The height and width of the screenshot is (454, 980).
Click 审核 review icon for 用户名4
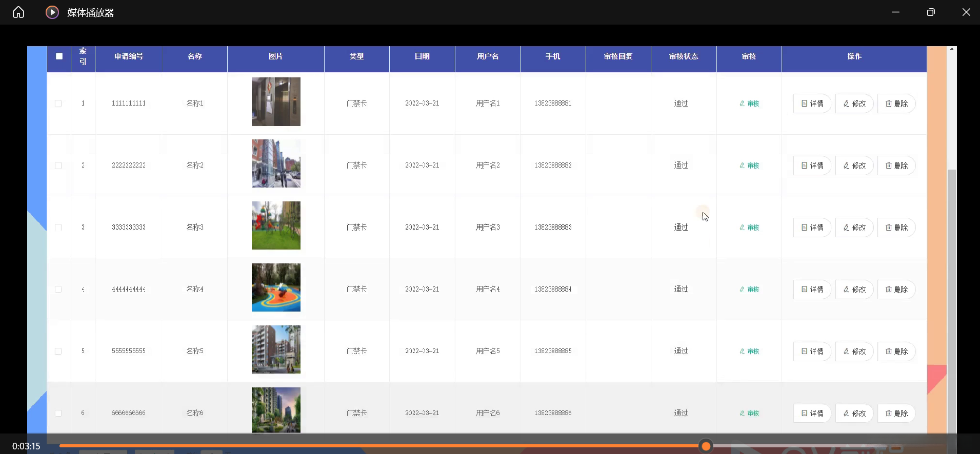click(x=742, y=290)
